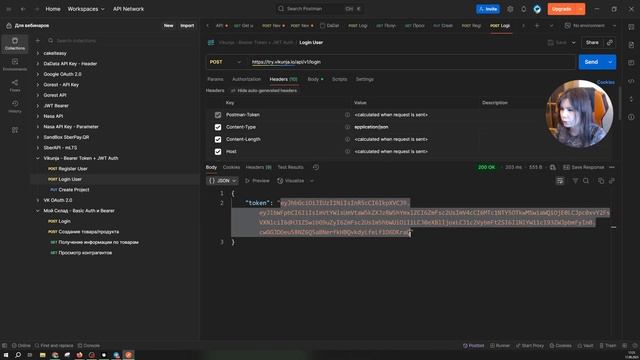Image resolution: width=640 pixels, height=360 pixels.
Task: Open the notifications bell in the header
Action: pos(524,9)
